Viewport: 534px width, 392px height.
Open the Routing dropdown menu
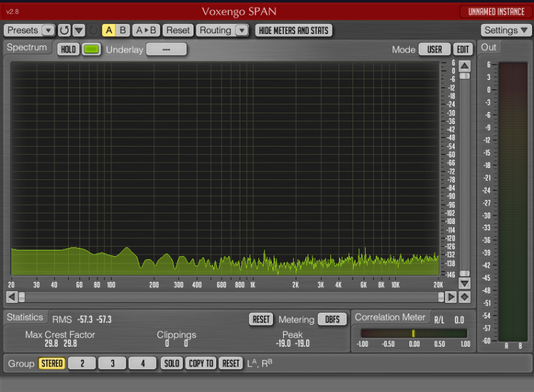(x=223, y=31)
